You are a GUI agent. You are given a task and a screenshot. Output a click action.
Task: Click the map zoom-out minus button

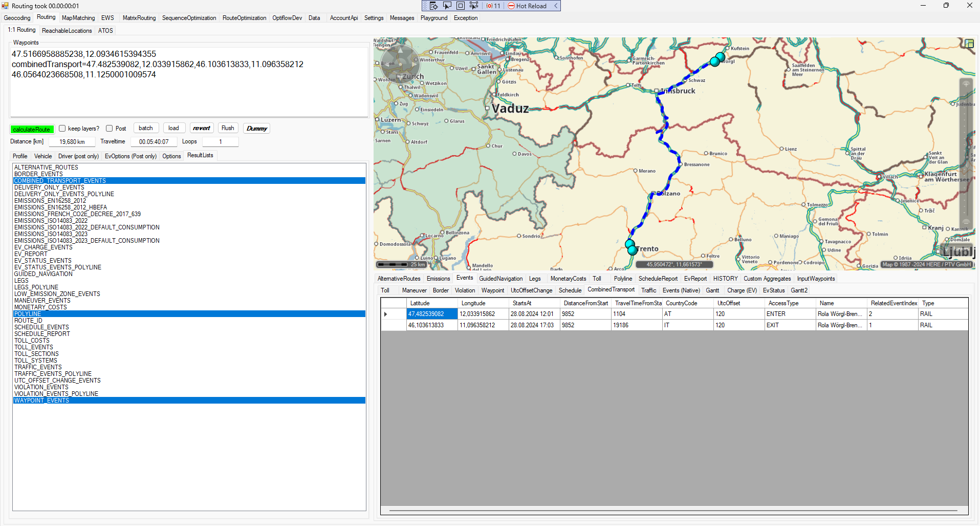[x=966, y=222]
